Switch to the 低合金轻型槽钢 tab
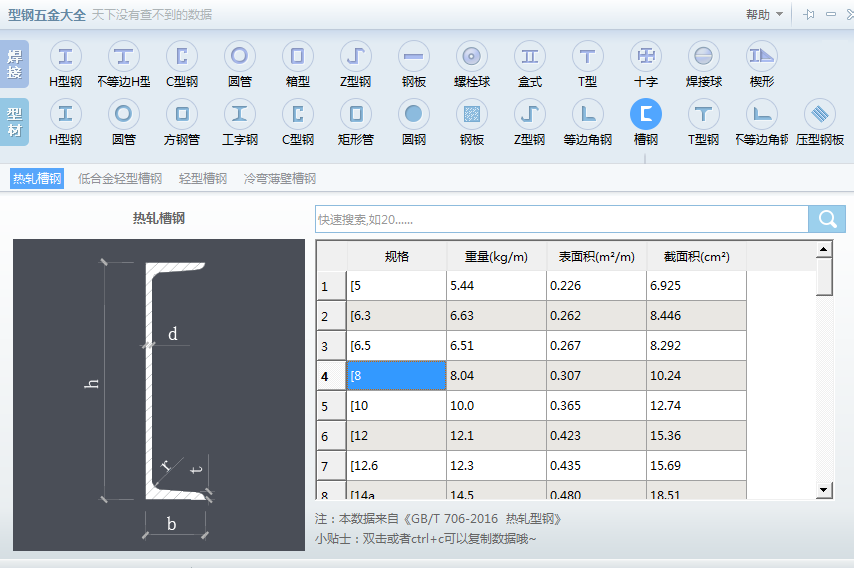This screenshot has height=568, width=854. [120, 179]
